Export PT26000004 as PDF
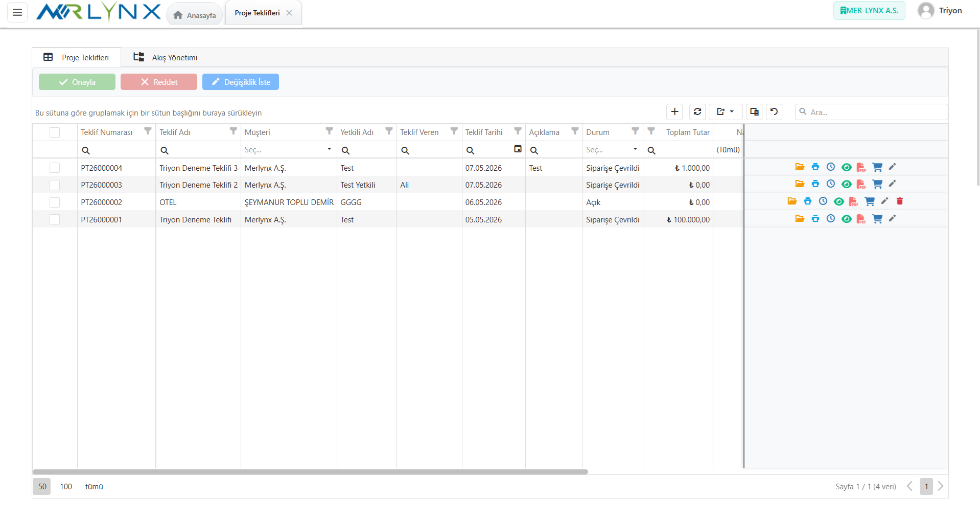 (861, 167)
